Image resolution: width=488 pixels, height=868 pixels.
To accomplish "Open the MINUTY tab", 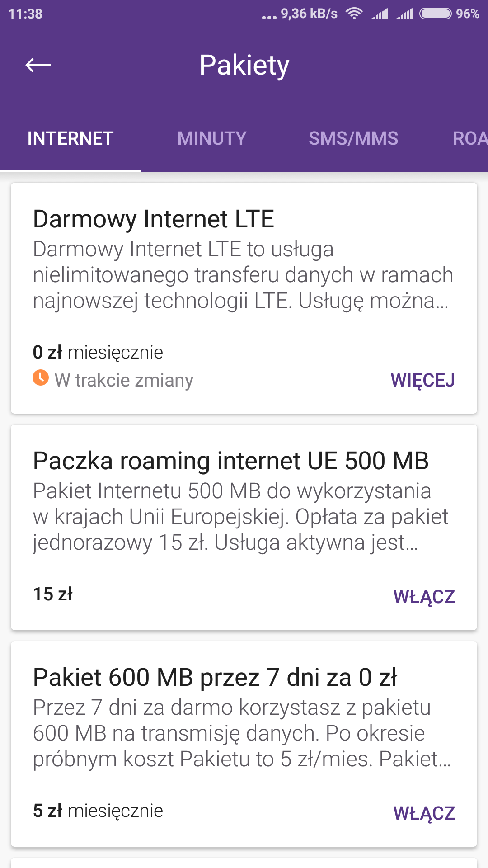I will pyautogui.click(x=212, y=138).
